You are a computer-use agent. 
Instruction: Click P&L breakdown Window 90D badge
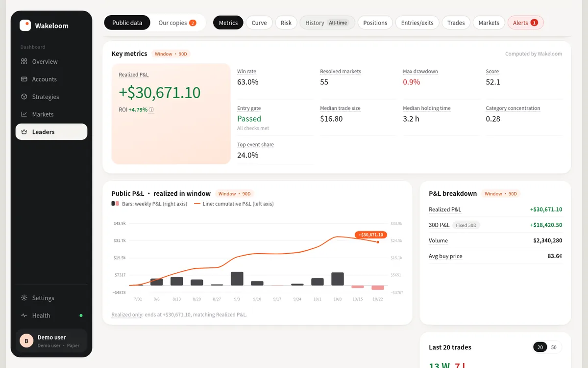point(501,194)
